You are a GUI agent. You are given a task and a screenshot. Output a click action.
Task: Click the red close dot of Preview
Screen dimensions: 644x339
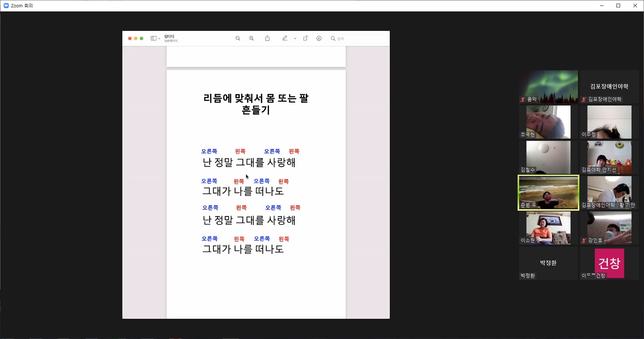pos(130,38)
